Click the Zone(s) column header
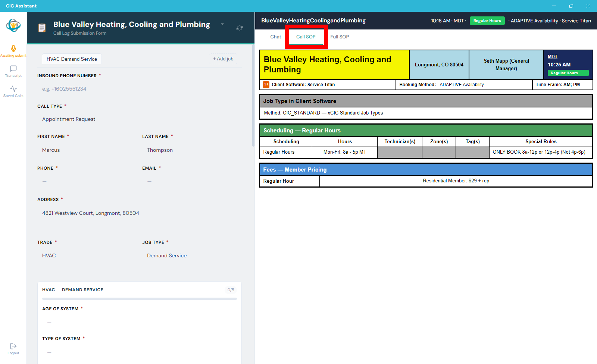Screen dimensions: 597x364 coord(439,142)
